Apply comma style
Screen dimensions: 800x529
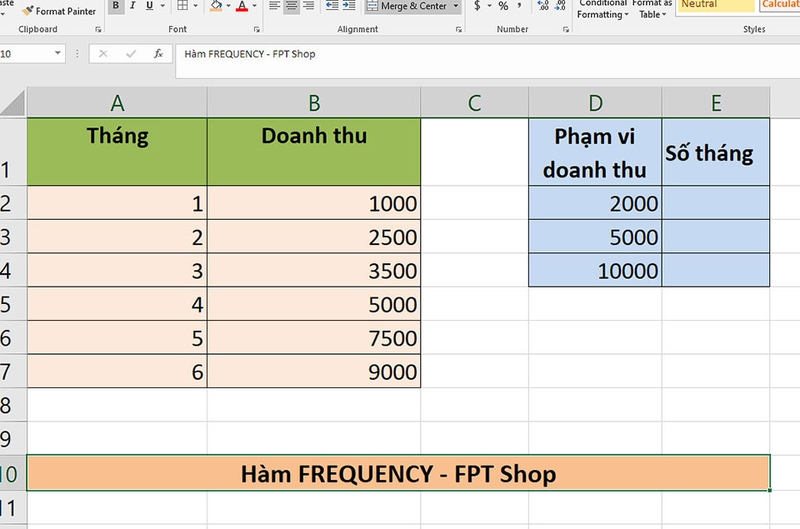click(519, 6)
